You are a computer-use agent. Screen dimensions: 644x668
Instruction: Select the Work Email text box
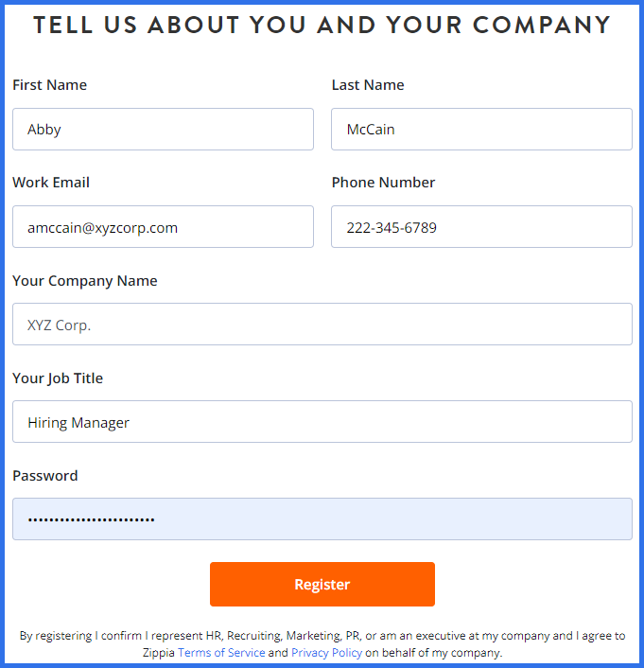click(x=163, y=227)
